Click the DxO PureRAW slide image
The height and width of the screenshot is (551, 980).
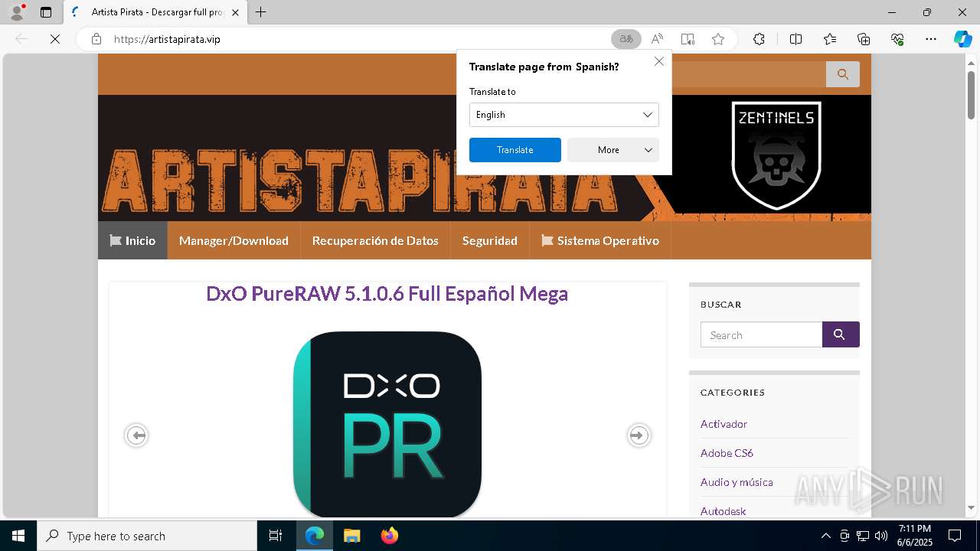pyautogui.click(x=387, y=425)
